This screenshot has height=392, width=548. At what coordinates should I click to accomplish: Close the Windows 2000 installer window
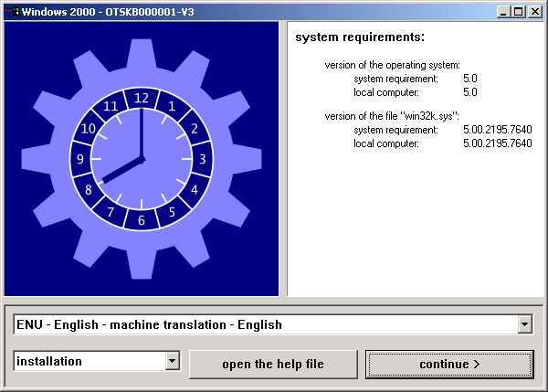coord(535,12)
